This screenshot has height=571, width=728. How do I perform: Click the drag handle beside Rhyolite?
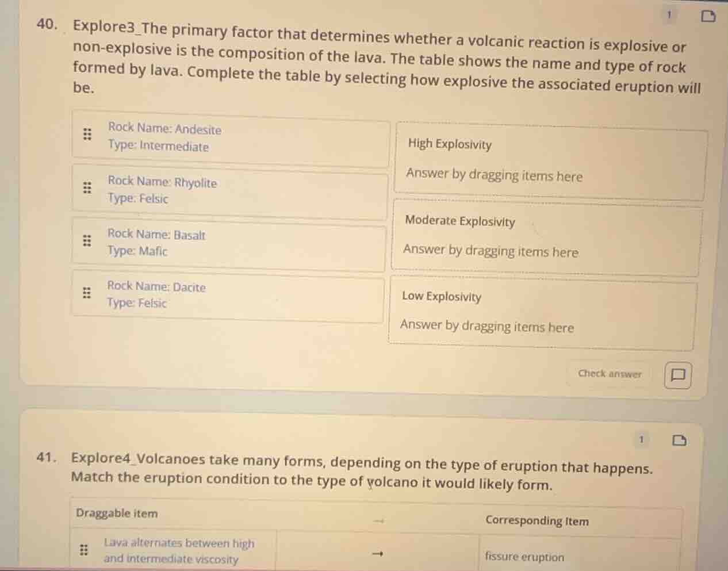(87, 188)
